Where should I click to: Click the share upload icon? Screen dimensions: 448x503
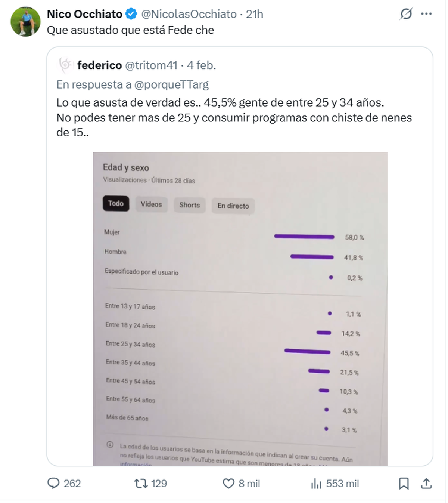coord(426,483)
